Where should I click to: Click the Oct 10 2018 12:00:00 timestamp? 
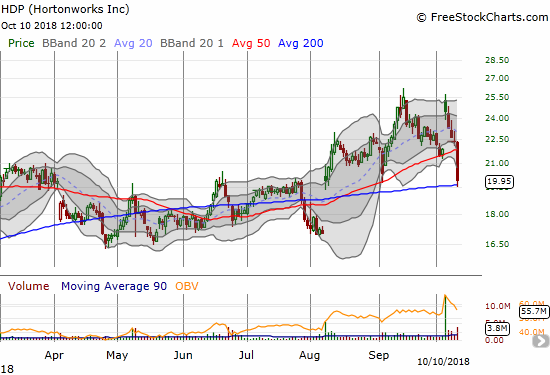coord(52,26)
